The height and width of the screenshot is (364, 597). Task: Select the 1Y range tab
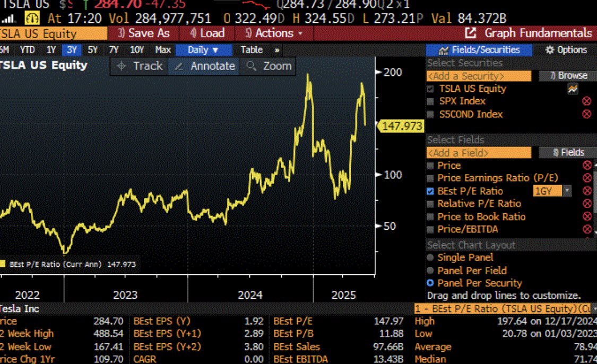pyautogui.click(x=51, y=50)
